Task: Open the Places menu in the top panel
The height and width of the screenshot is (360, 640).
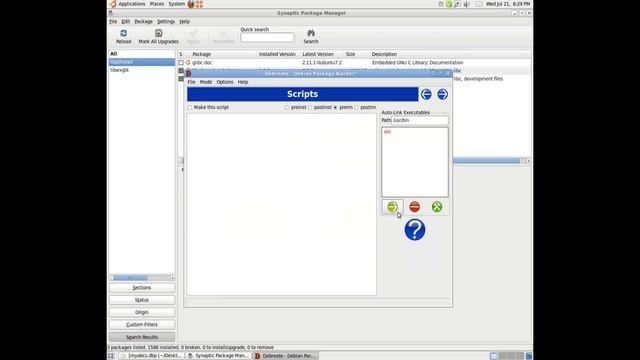Action: [157, 4]
